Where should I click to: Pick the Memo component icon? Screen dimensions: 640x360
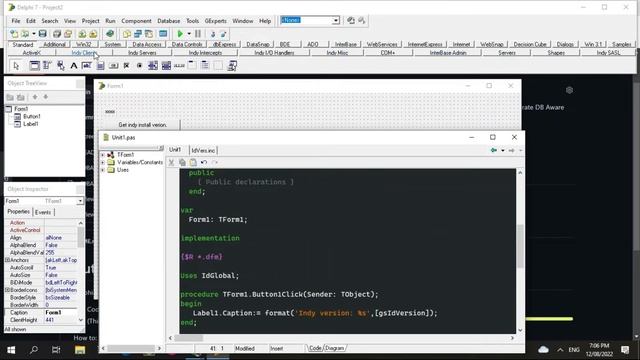click(x=100, y=65)
